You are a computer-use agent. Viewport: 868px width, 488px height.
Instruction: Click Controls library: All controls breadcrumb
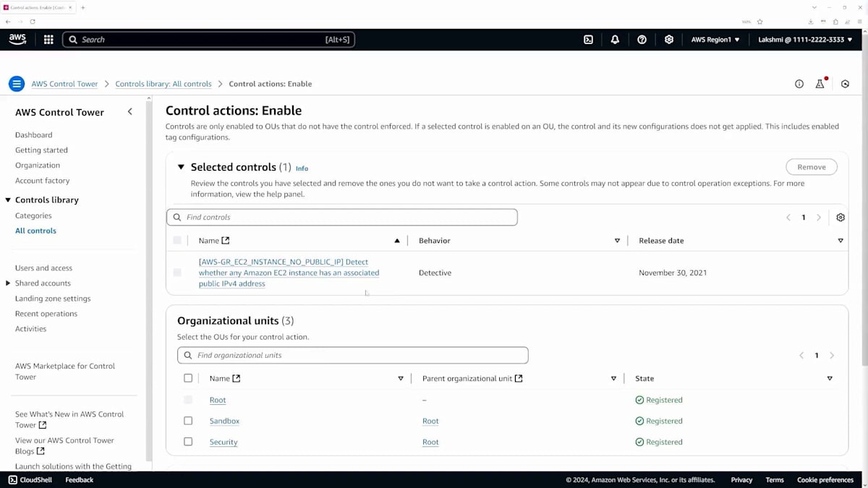click(163, 84)
